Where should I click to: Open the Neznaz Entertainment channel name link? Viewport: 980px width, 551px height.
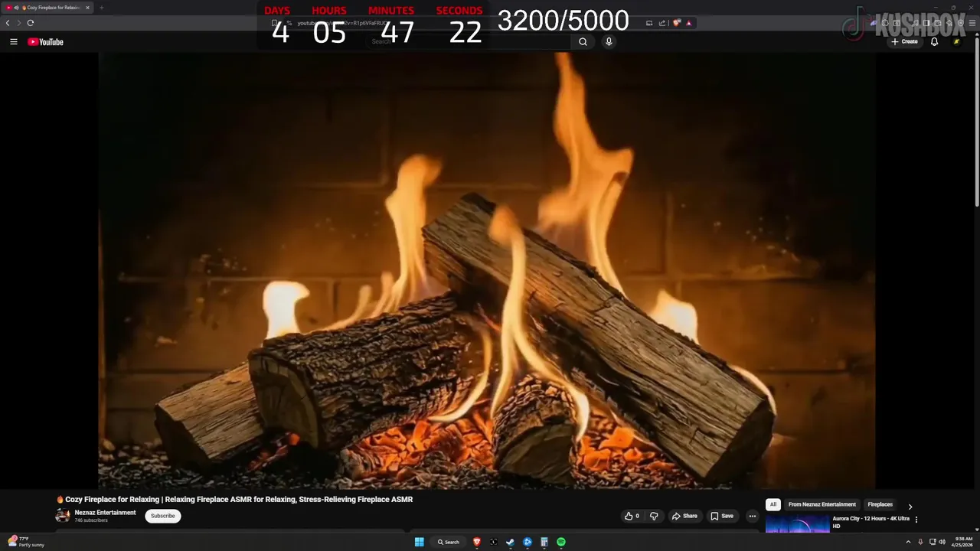105,513
